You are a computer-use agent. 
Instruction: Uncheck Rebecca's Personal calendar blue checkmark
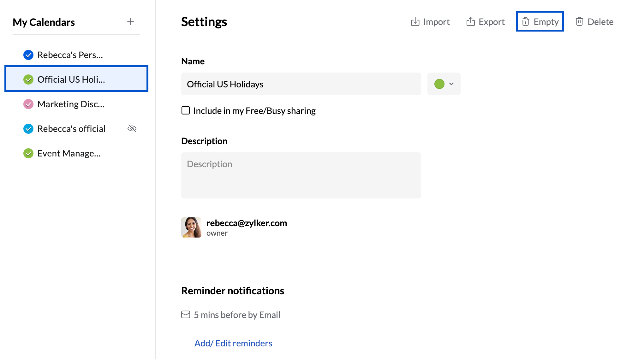coord(28,55)
